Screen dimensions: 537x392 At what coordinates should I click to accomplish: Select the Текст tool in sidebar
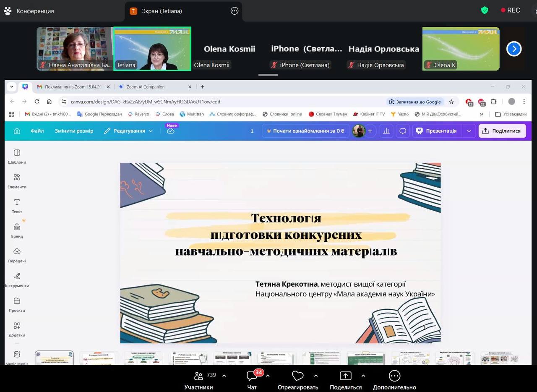17,206
